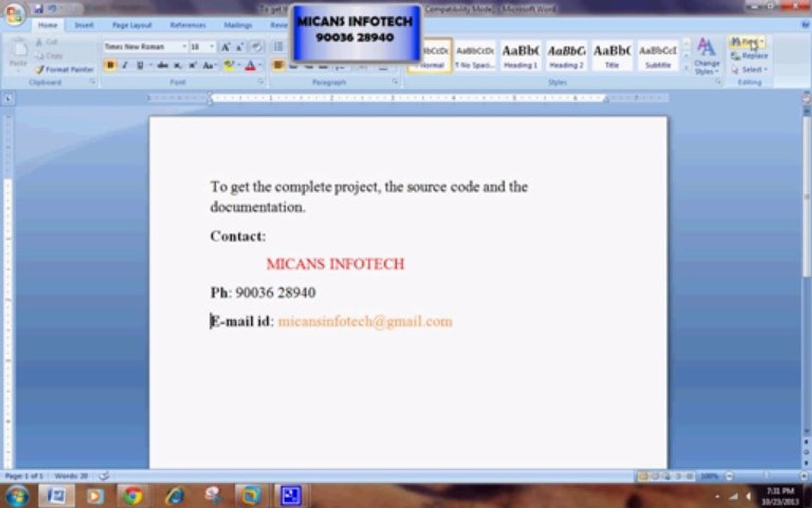
Task: Open the Clipboard pane launcher
Action: click(92, 82)
